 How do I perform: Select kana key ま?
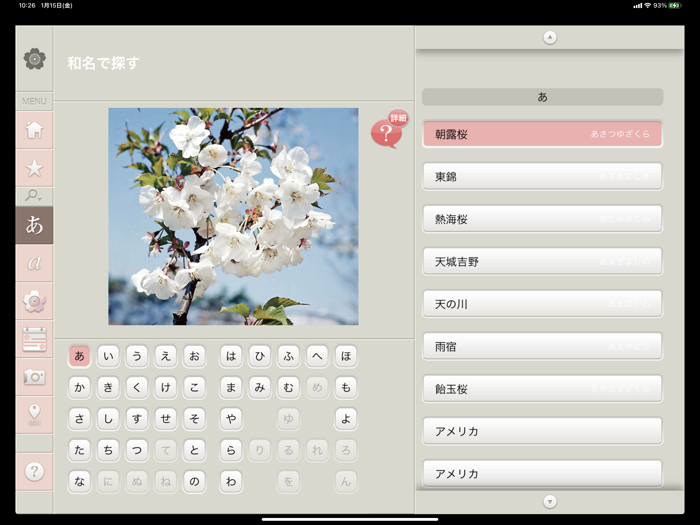coord(231,387)
